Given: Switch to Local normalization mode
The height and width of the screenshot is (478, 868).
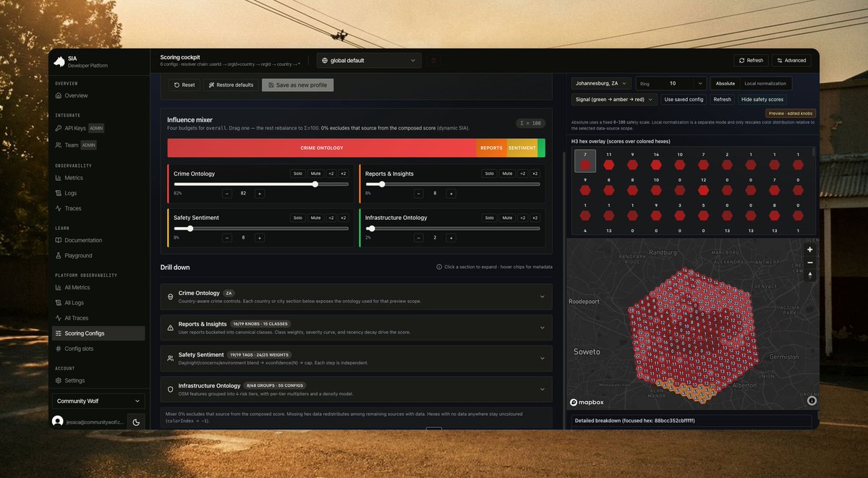Looking at the screenshot, I should tap(765, 83).
